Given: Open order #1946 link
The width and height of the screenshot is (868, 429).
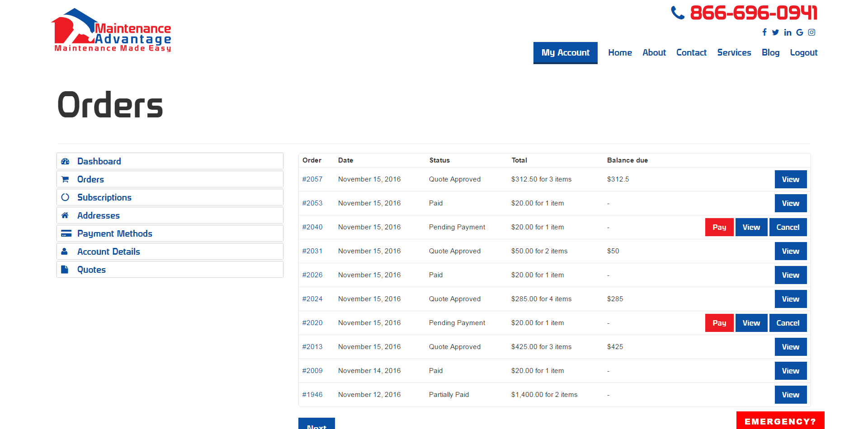Looking at the screenshot, I should [312, 395].
